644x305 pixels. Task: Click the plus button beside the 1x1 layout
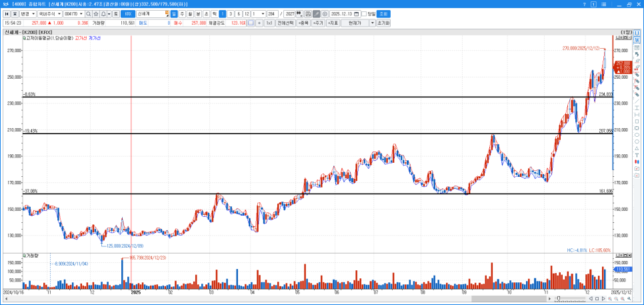(259, 23)
